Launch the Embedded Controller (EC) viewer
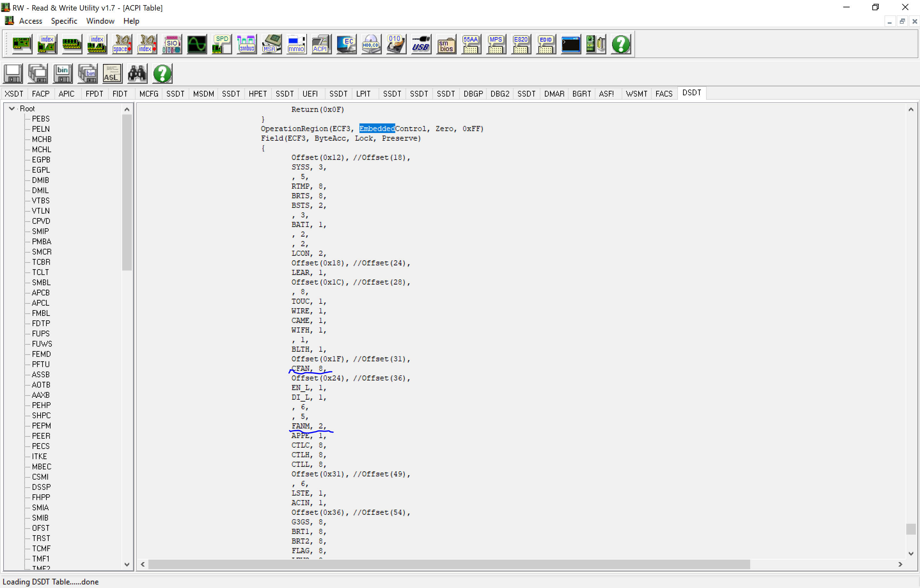 click(x=346, y=44)
